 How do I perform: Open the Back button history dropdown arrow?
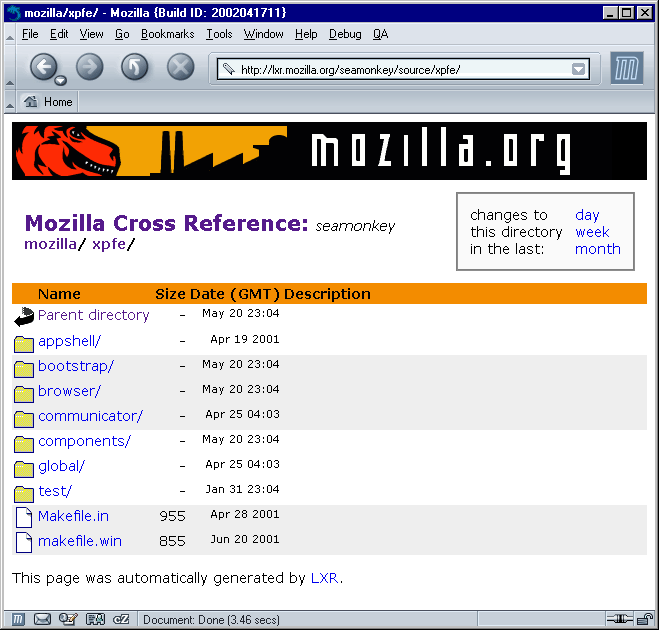[x=60, y=81]
